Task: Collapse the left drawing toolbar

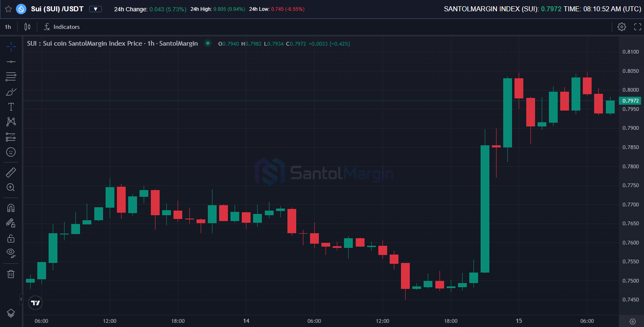Action: pos(21,299)
